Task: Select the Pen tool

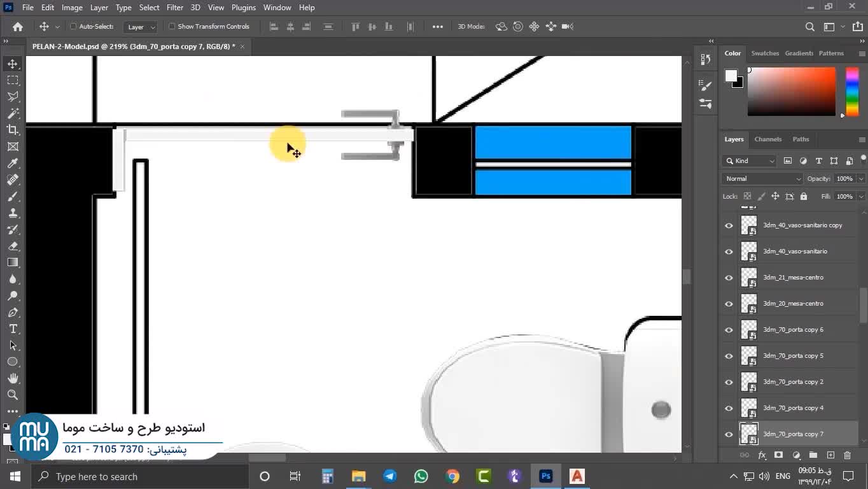Action: click(13, 313)
